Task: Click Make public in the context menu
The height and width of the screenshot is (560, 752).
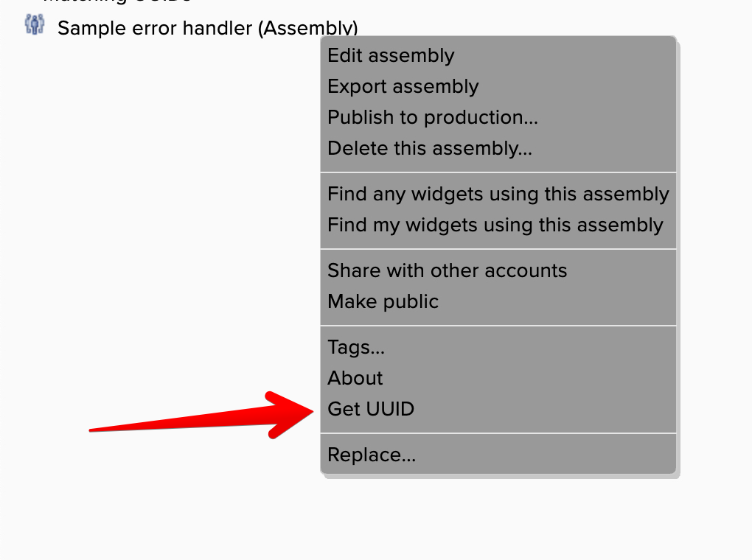Action: point(383,302)
